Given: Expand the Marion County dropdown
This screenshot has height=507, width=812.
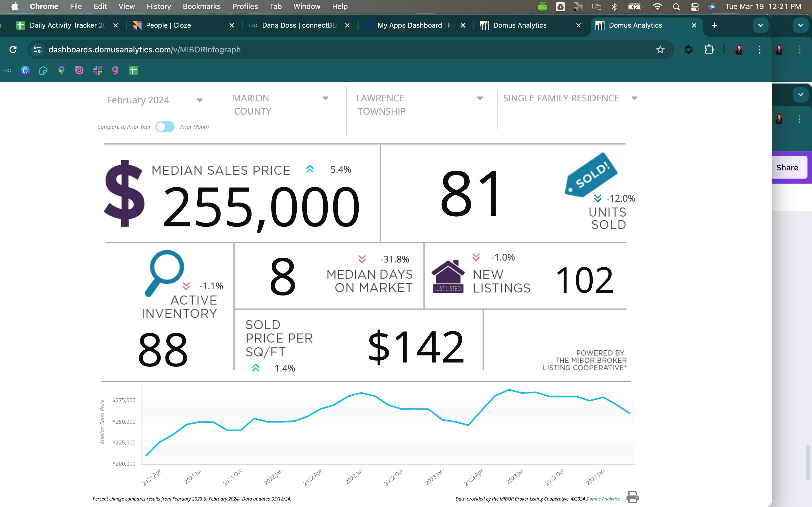Looking at the screenshot, I should (325, 98).
